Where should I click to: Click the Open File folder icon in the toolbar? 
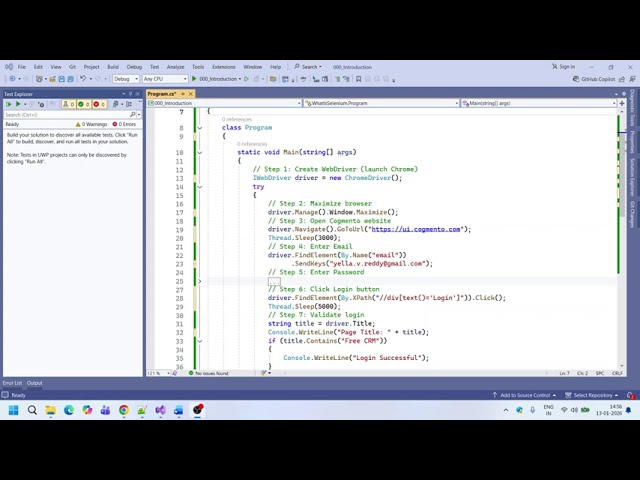point(52,79)
